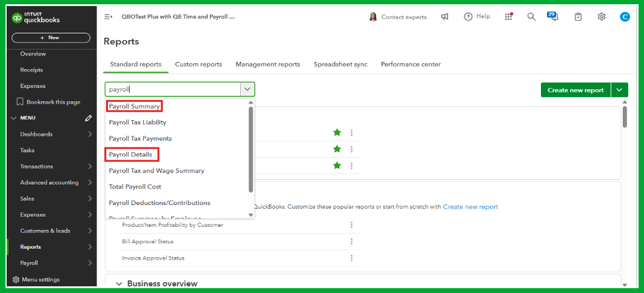Toggle the first favorite star in the list
The width and height of the screenshot is (644, 293).
[x=337, y=132]
